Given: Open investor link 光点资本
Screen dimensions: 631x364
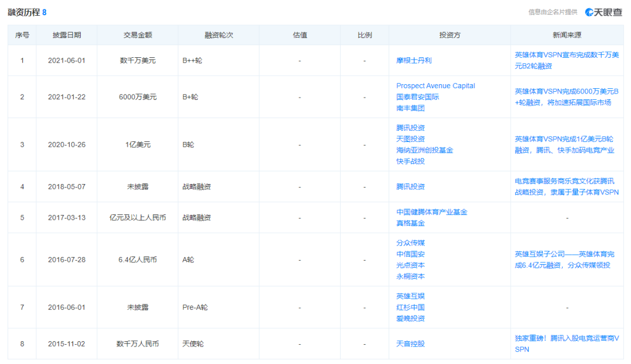Looking at the screenshot, I should 410,265.
